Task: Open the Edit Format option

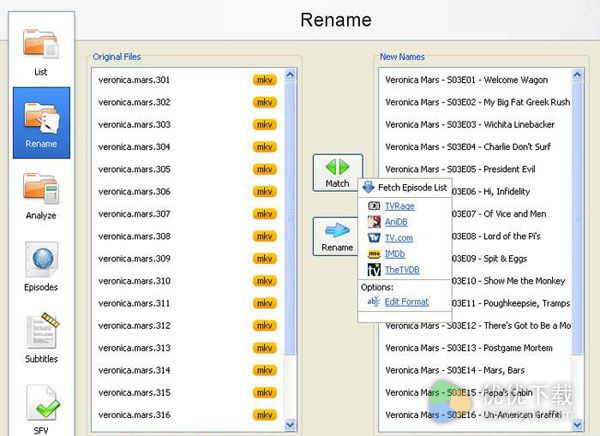Action: pyautogui.click(x=406, y=302)
